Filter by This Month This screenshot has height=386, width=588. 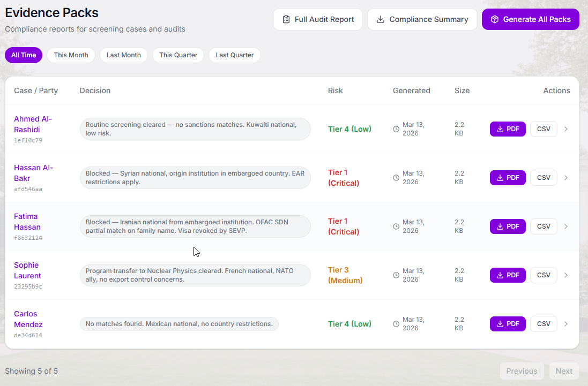(x=71, y=55)
